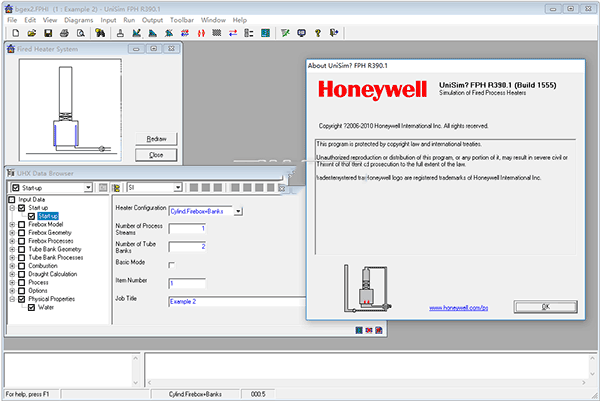
Task: Click the stamp-shaped toolbar icon
Action: pyautogui.click(x=120, y=33)
